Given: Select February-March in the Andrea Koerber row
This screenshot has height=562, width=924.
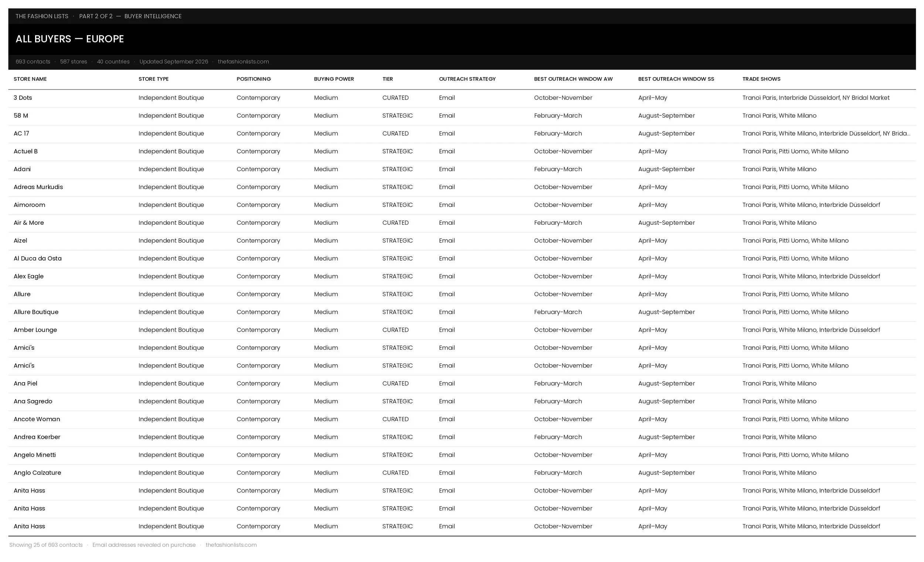Looking at the screenshot, I should click(558, 437).
